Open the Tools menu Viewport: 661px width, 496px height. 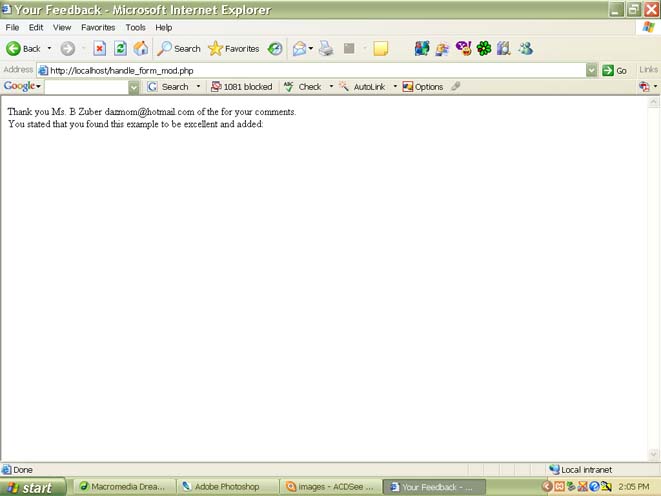(x=135, y=27)
